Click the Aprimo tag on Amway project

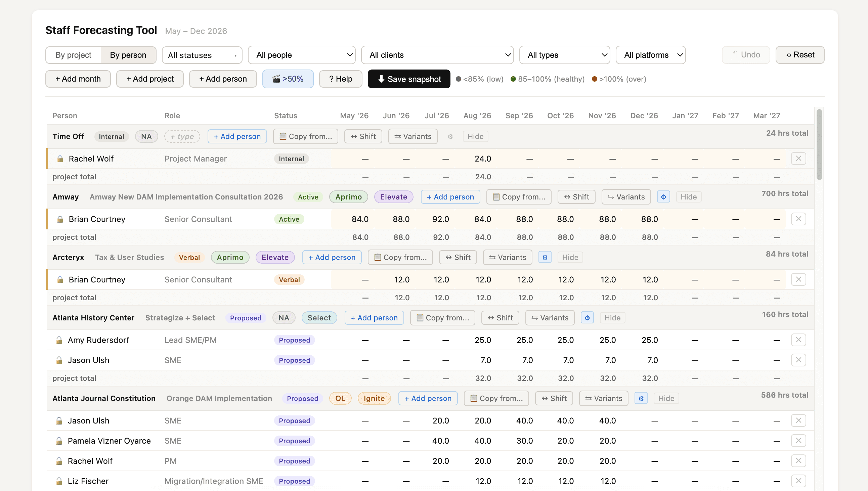[349, 197]
